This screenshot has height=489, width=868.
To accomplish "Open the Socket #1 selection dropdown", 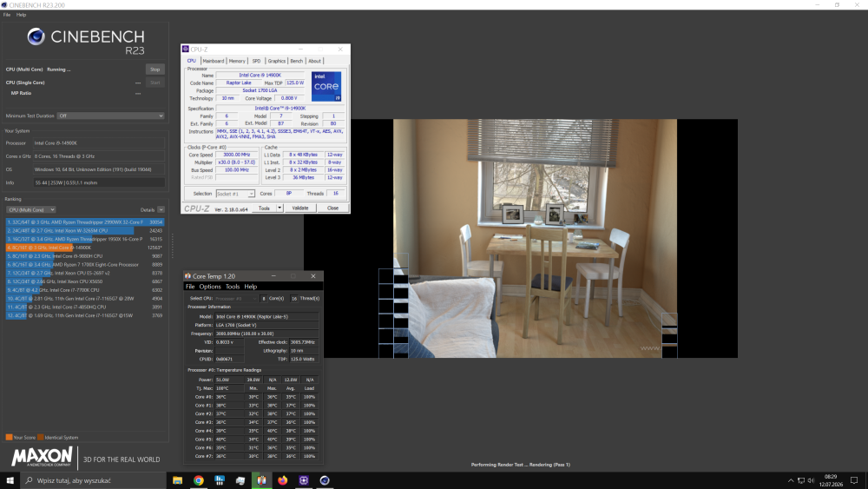I will coord(234,194).
